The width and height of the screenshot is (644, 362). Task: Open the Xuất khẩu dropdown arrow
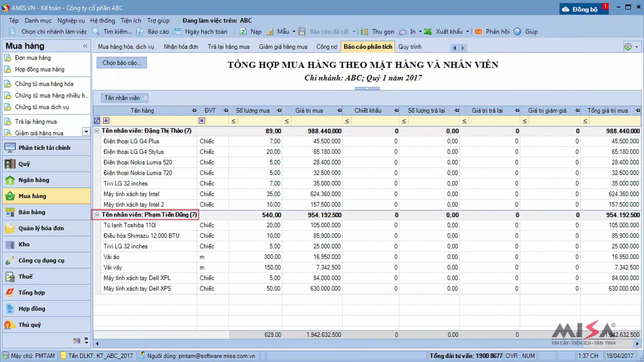click(x=467, y=32)
